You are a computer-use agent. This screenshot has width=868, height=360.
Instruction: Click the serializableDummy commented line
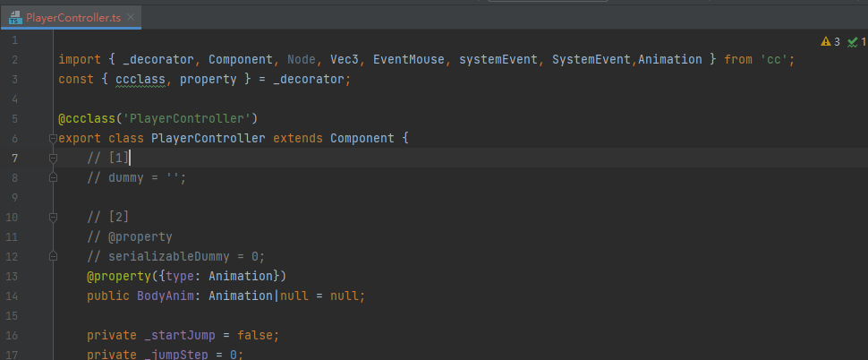pyautogui.click(x=175, y=256)
